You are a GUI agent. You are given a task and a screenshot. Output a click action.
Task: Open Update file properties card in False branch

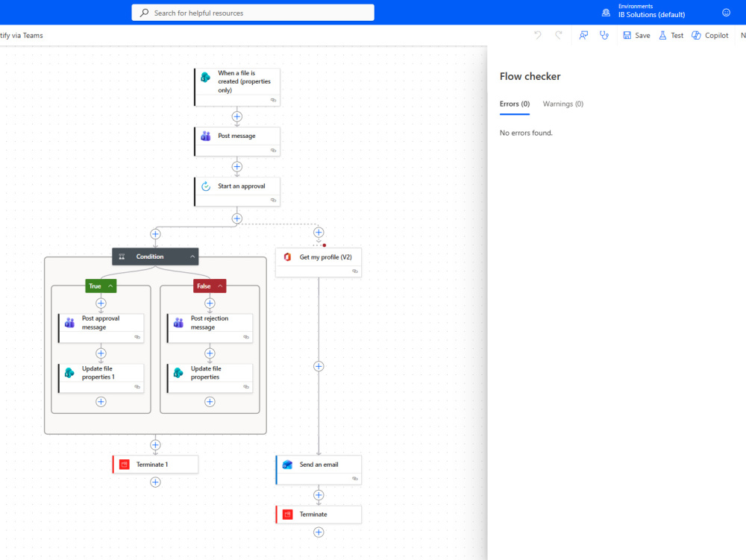(210, 378)
